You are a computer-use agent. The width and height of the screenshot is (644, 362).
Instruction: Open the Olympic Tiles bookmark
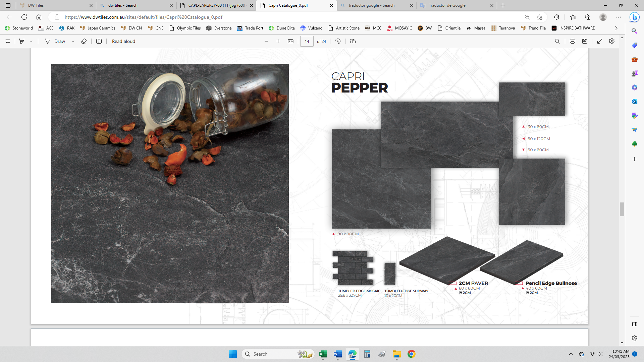pyautogui.click(x=185, y=28)
